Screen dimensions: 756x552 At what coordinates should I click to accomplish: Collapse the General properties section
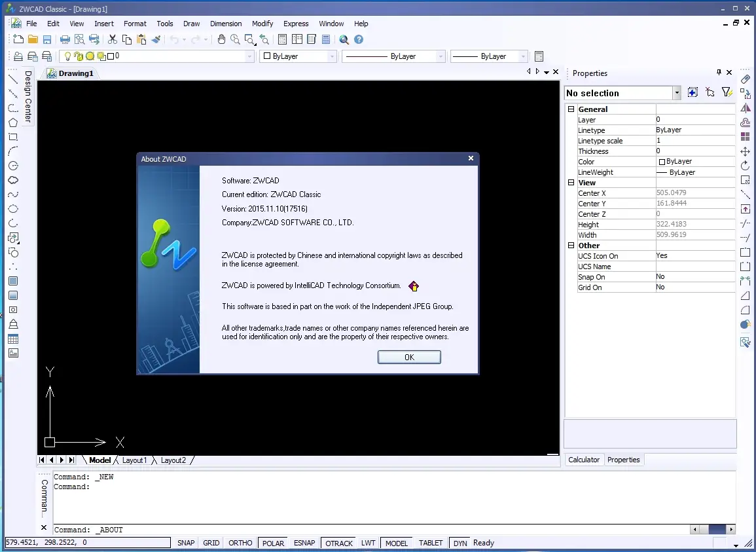[571, 109]
